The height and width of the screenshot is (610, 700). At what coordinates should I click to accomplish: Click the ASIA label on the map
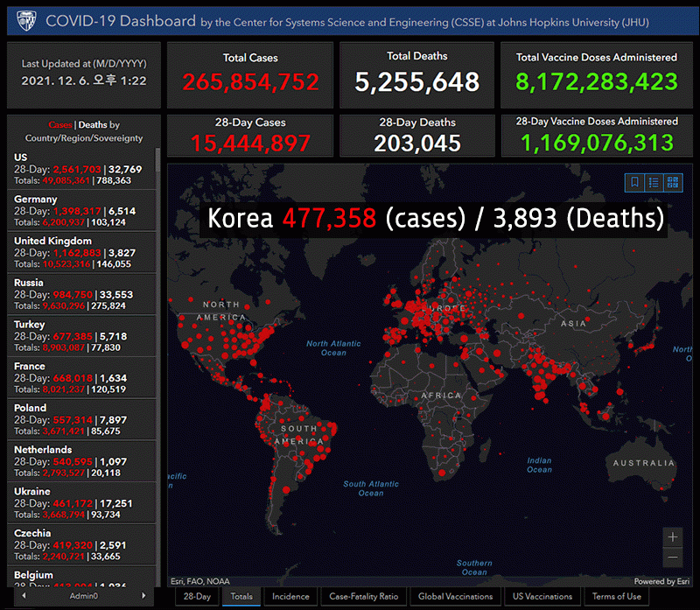pos(573,323)
